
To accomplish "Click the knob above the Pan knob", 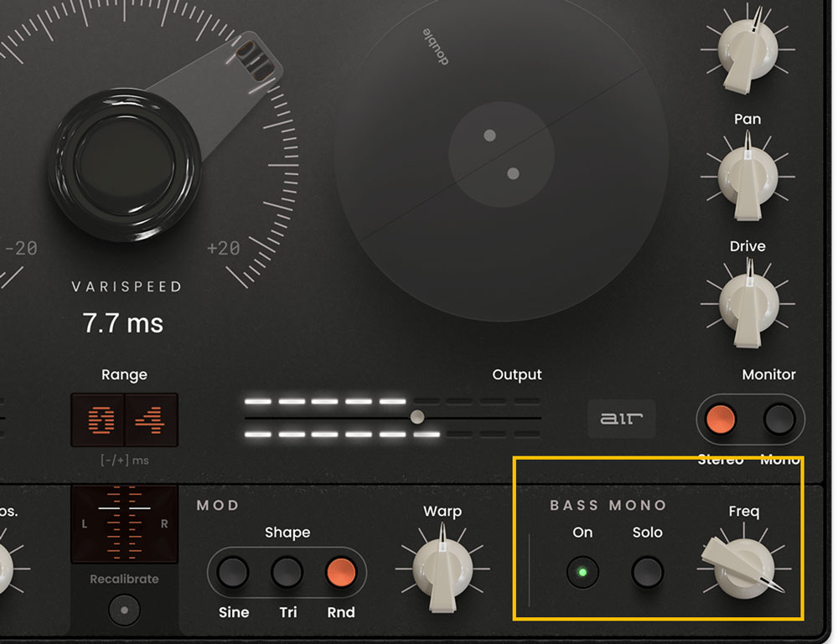I will (748, 49).
